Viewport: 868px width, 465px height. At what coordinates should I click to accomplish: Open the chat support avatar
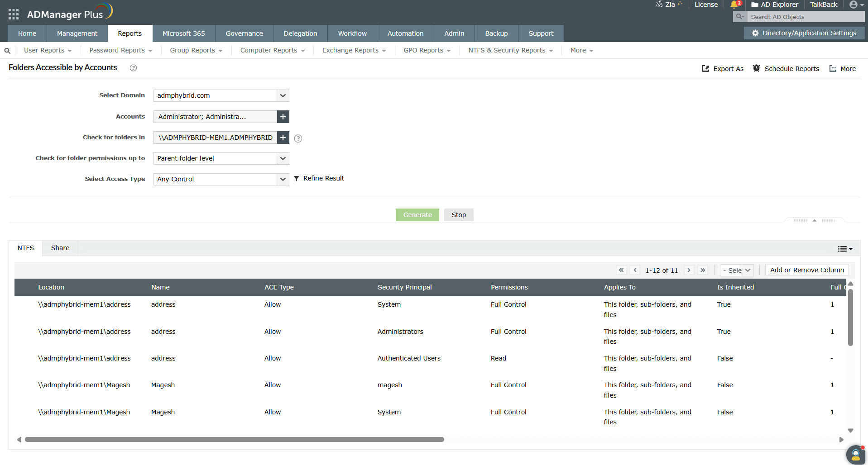855,455
